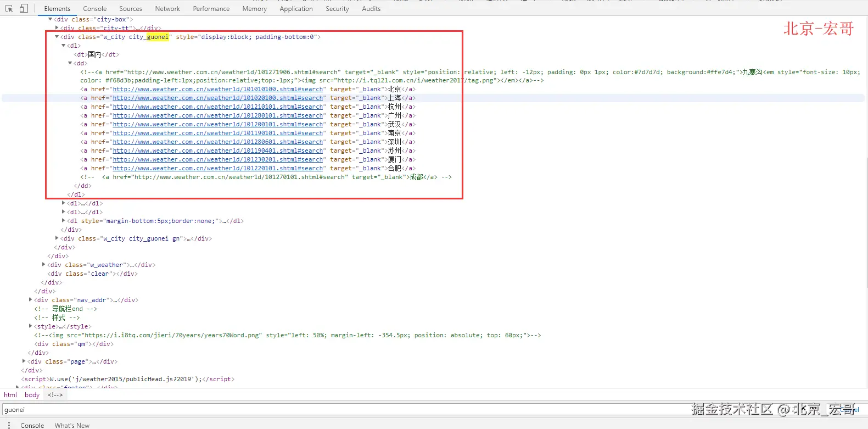868x429 pixels.
Task: Select the commented 成都 link row
Action: pyautogui.click(x=266, y=177)
